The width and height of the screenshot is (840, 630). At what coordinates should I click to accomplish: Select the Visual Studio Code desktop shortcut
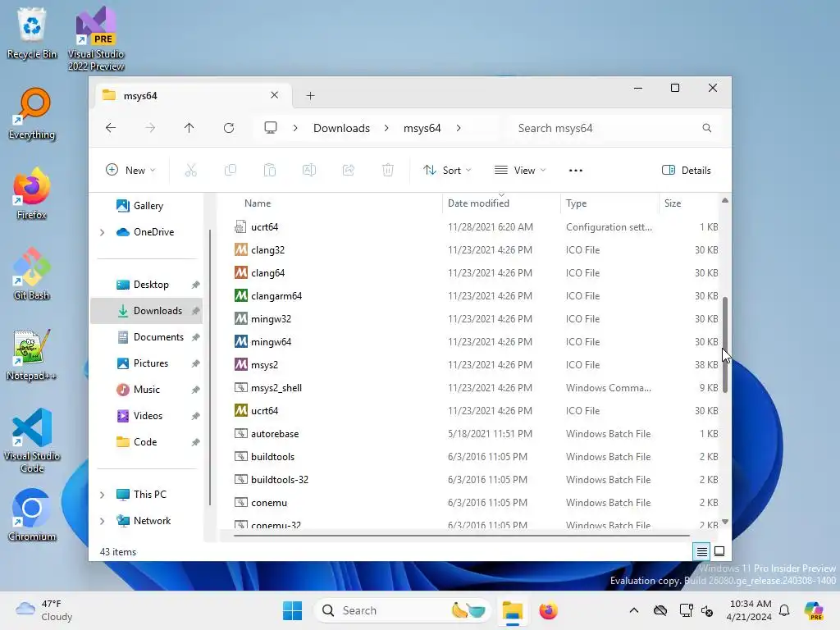point(32,441)
